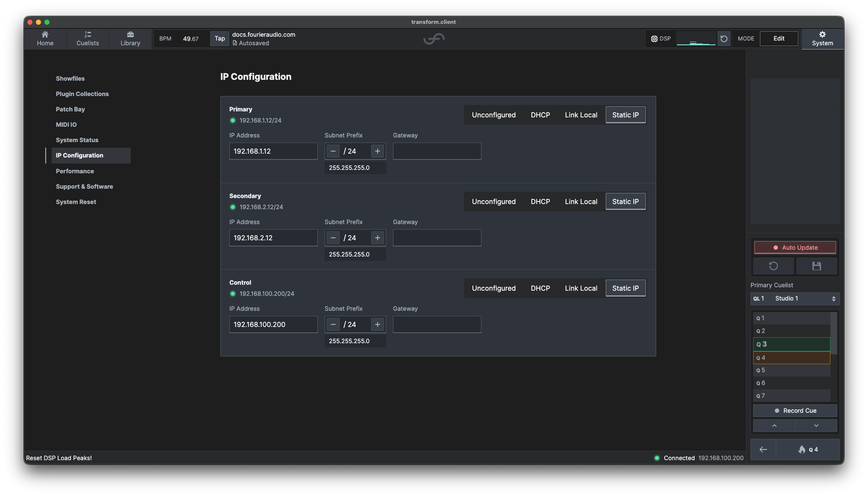The width and height of the screenshot is (868, 496).
Task: Click the Control IP Address field
Action: tap(273, 324)
